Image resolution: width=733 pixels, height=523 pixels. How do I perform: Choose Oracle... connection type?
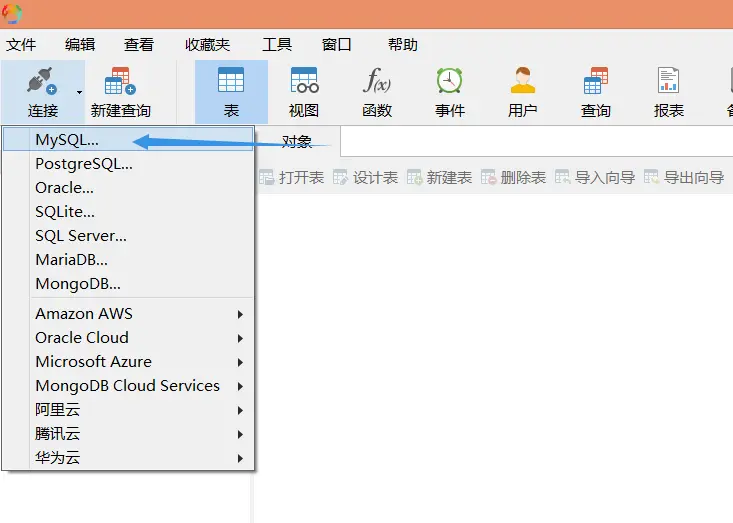(128, 187)
